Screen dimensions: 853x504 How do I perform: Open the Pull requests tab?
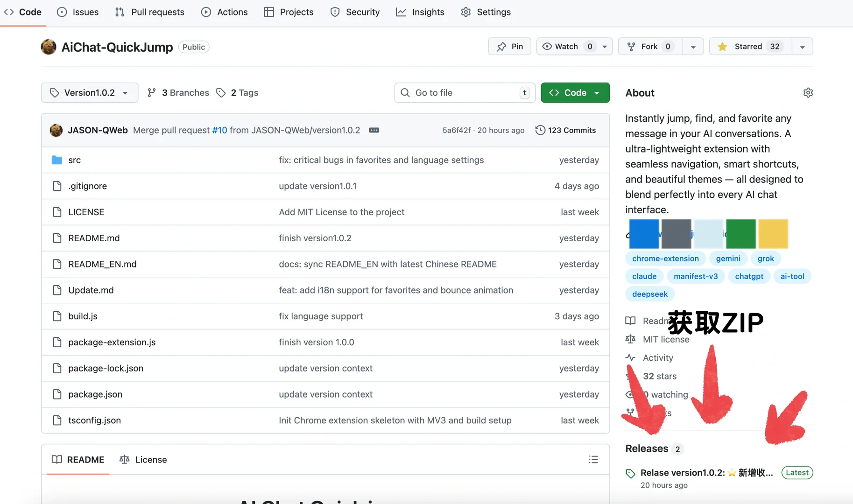click(x=150, y=12)
